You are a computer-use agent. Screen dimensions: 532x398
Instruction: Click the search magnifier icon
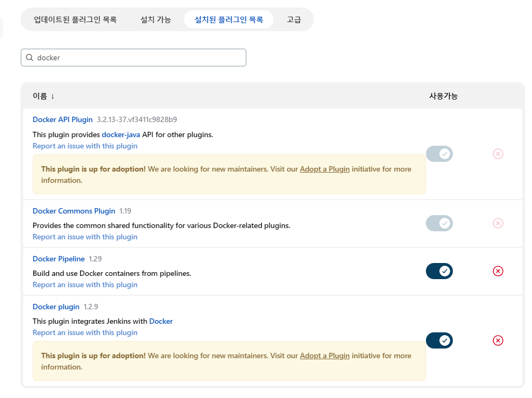click(x=30, y=58)
